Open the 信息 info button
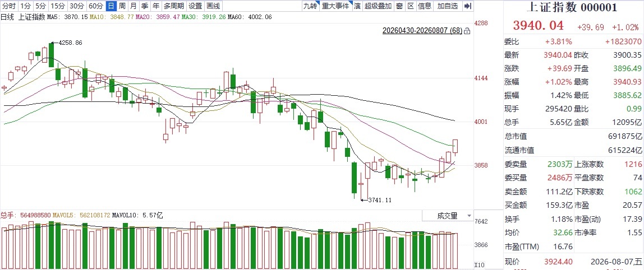The image size is (644, 270). [x=425, y=6]
